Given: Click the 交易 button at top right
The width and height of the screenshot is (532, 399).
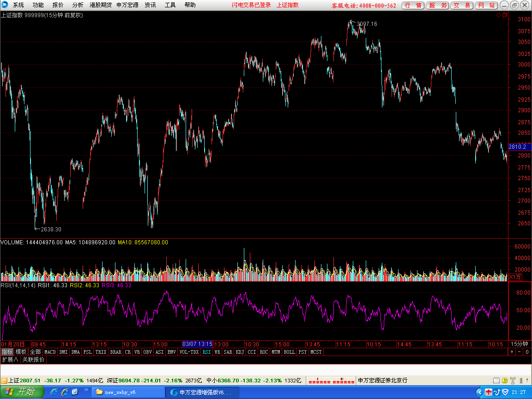Looking at the screenshot, I should coord(462,5).
